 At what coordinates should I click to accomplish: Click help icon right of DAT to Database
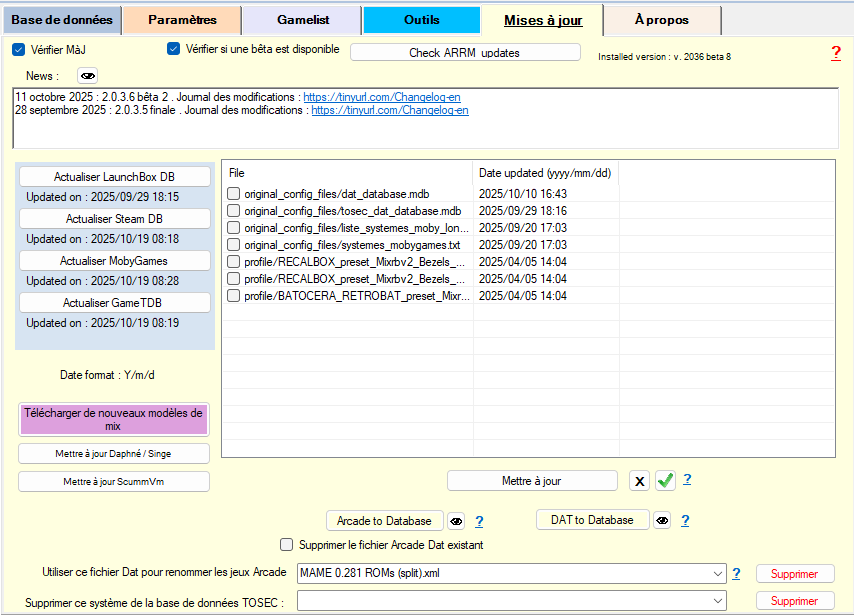(687, 520)
